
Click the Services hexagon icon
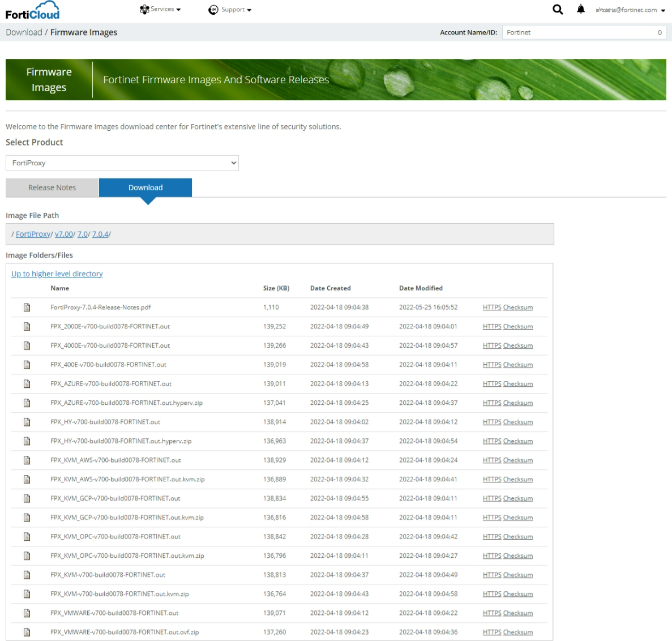pos(143,9)
